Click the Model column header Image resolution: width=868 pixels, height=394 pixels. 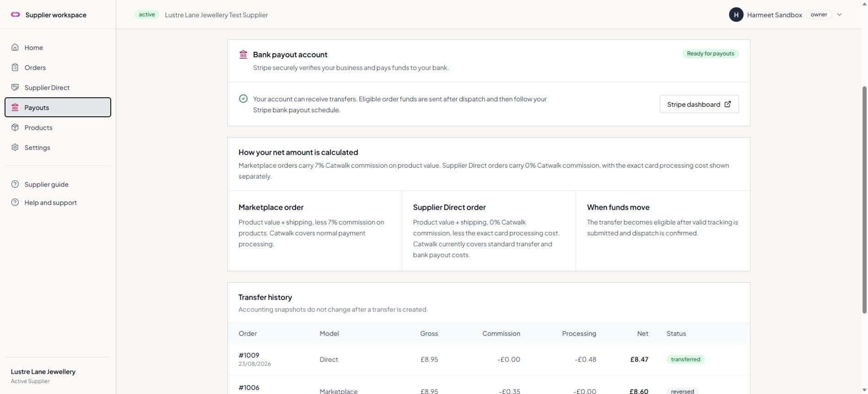click(329, 333)
